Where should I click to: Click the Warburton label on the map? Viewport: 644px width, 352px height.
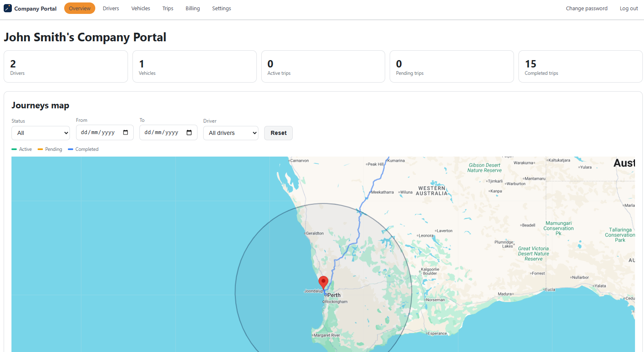(x=516, y=184)
